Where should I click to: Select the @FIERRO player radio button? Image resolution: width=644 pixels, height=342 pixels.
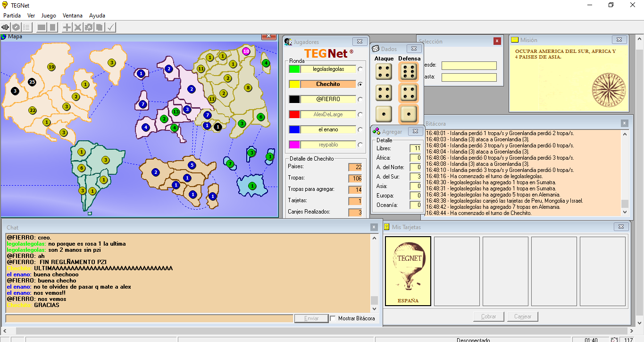tap(360, 100)
